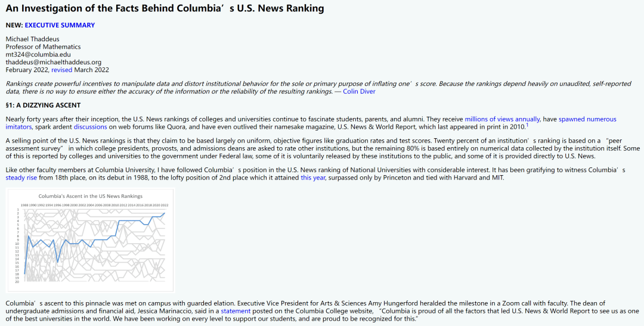The image size is (644, 326).
Task: Click the '§1: A DIZZYING ASCENT' heading
Action: pos(43,105)
